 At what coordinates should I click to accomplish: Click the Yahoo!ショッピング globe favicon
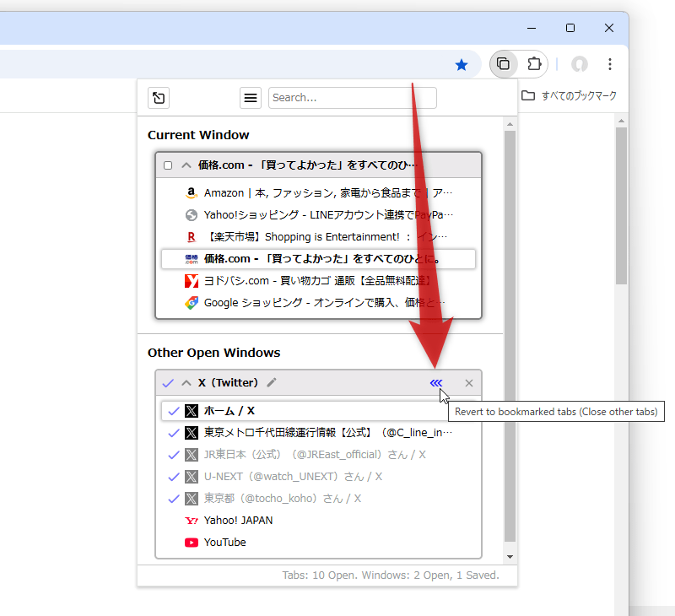192,215
